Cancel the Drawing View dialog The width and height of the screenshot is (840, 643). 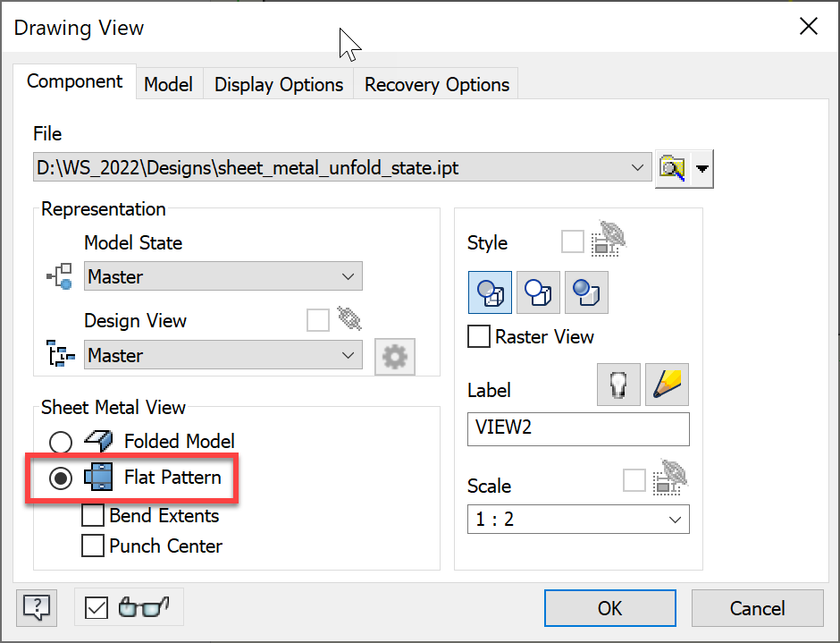[x=757, y=608]
